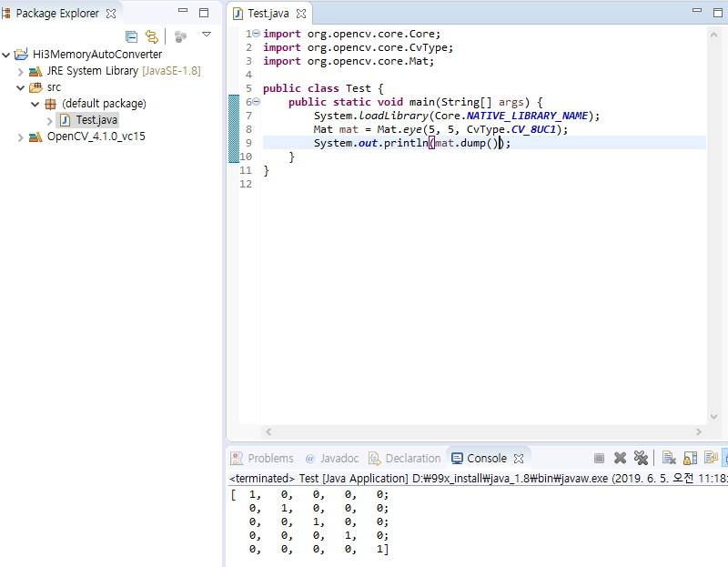Click the word NATIVE_LIBRARY_NAME in code
The width and height of the screenshot is (728, 567).
[x=527, y=116]
